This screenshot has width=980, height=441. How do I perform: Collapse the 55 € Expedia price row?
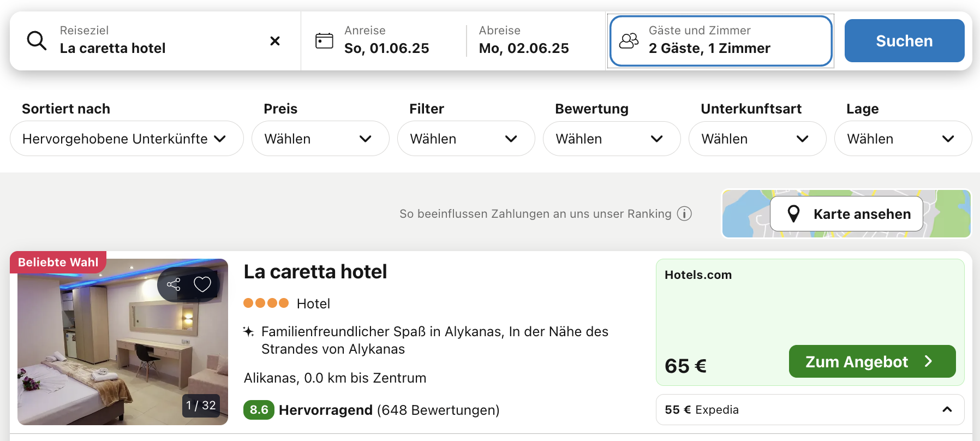[810, 409]
